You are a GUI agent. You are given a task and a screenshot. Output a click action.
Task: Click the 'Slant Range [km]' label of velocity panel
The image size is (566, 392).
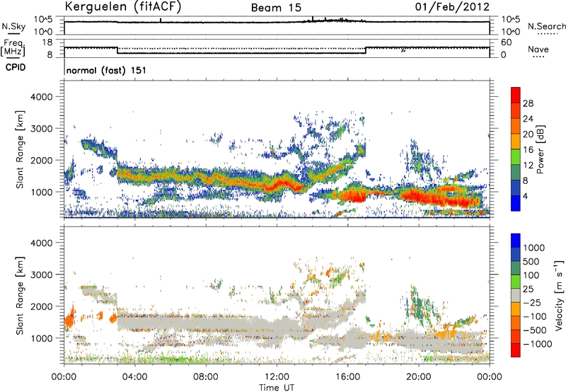20,295
